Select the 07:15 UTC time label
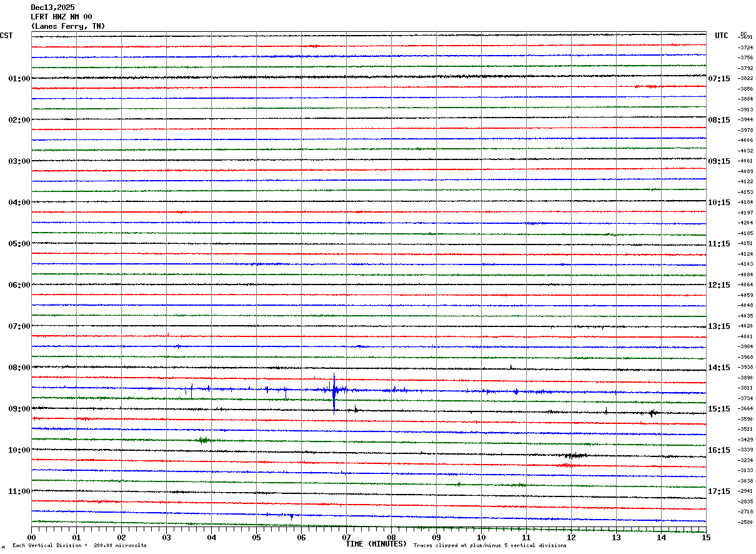756x554 pixels. (719, 79)
